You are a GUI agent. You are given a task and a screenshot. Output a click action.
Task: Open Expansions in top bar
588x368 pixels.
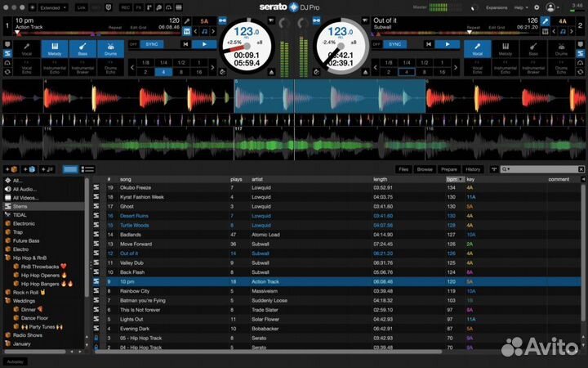point(497,7)
